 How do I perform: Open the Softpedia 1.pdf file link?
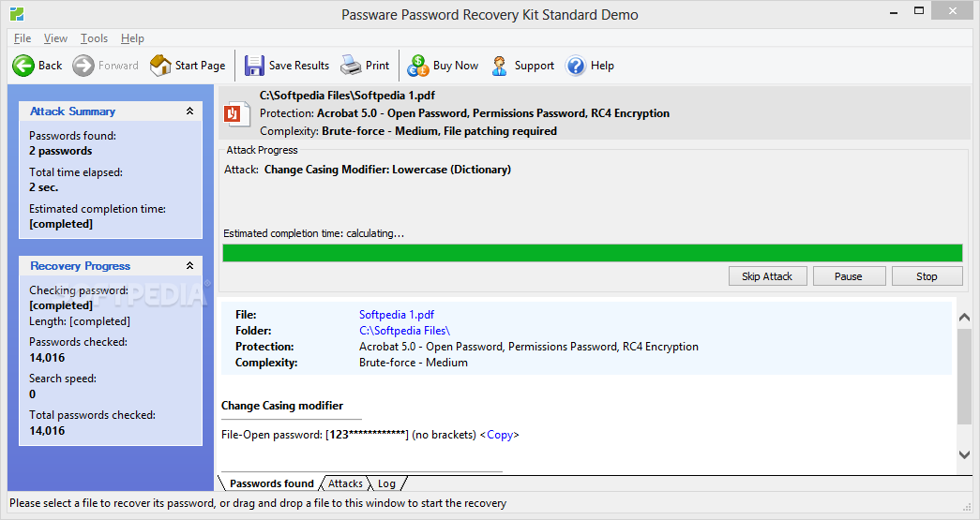pos(397,315)
